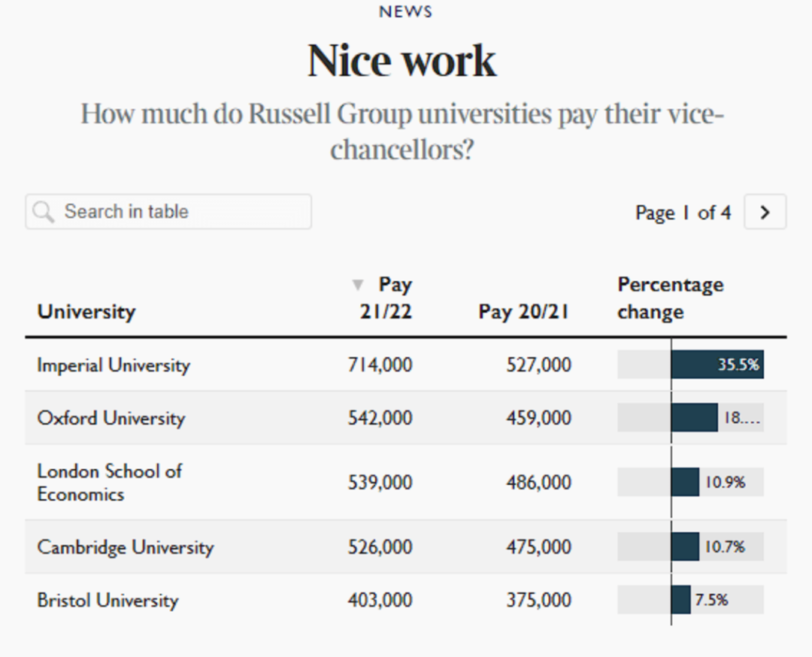Click the 526,000 pay value

pos(380,546)
